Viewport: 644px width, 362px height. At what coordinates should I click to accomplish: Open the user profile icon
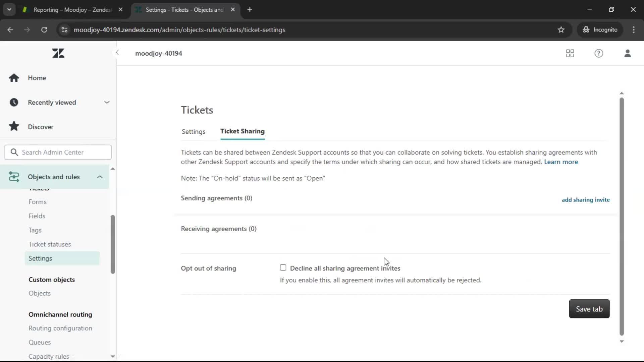pyautogui.click(x=628, y=53)
